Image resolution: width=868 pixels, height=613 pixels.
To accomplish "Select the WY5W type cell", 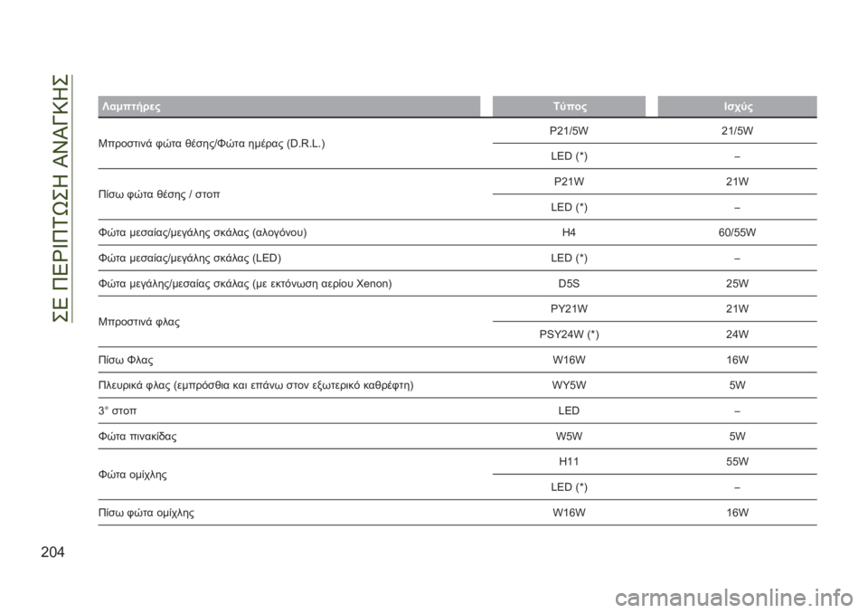I will pyautogui.click(x=569, y=385).
